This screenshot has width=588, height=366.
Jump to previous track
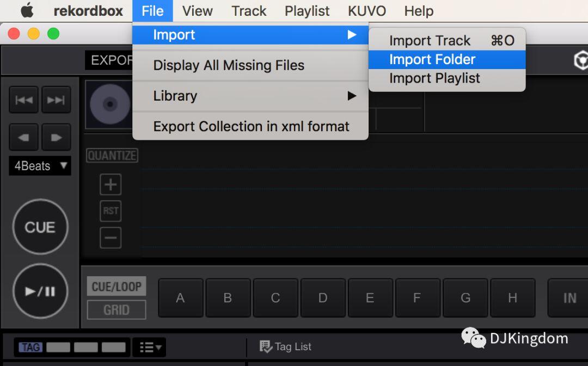23,100
